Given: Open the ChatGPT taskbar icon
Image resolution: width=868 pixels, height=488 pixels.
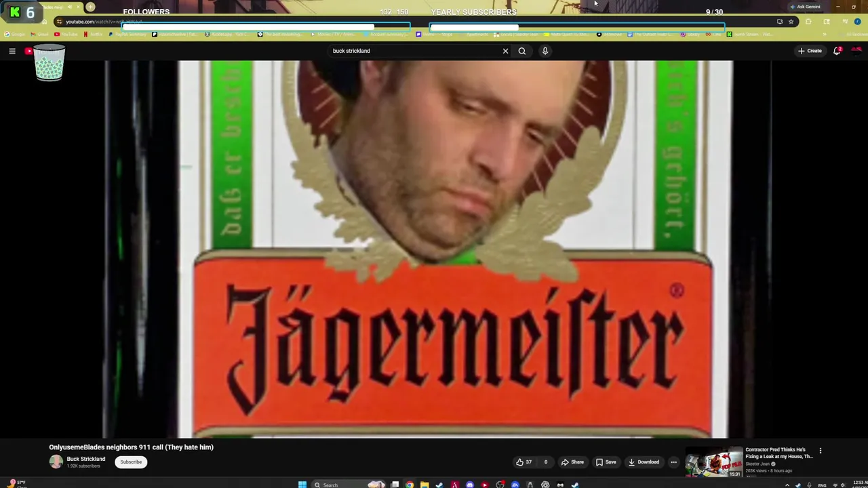Looking at the screenshot, I should [x=545, y=485].
